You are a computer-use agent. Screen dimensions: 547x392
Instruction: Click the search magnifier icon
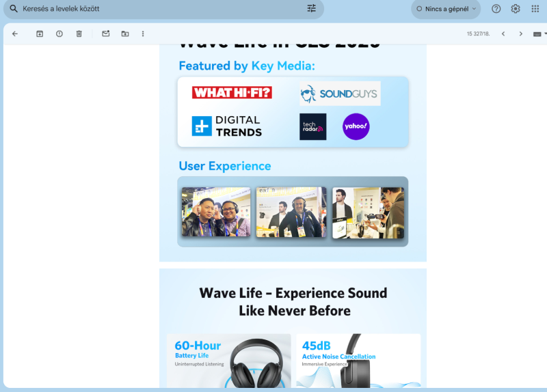click(x=14, y=9)
